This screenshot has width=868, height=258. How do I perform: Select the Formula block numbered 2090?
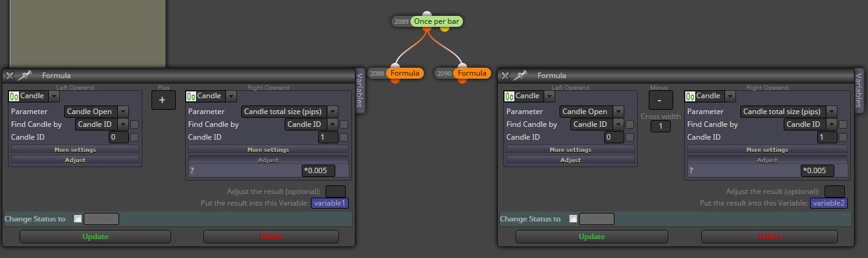click(472, 73)
